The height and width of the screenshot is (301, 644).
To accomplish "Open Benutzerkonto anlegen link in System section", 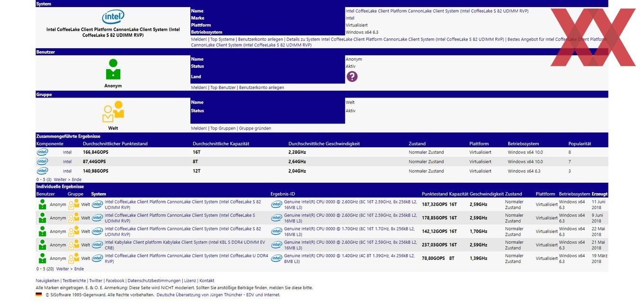I will pyautogui.click(x=261, y=39).
